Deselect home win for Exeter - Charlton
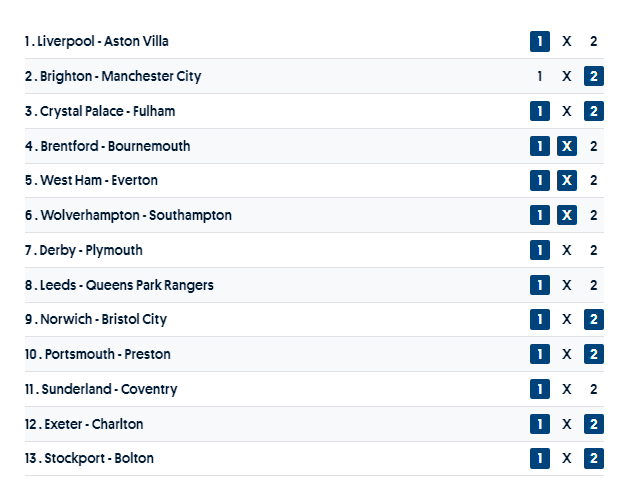The height and width of the screenshot is (488, 625). click(x=540, y=424)
